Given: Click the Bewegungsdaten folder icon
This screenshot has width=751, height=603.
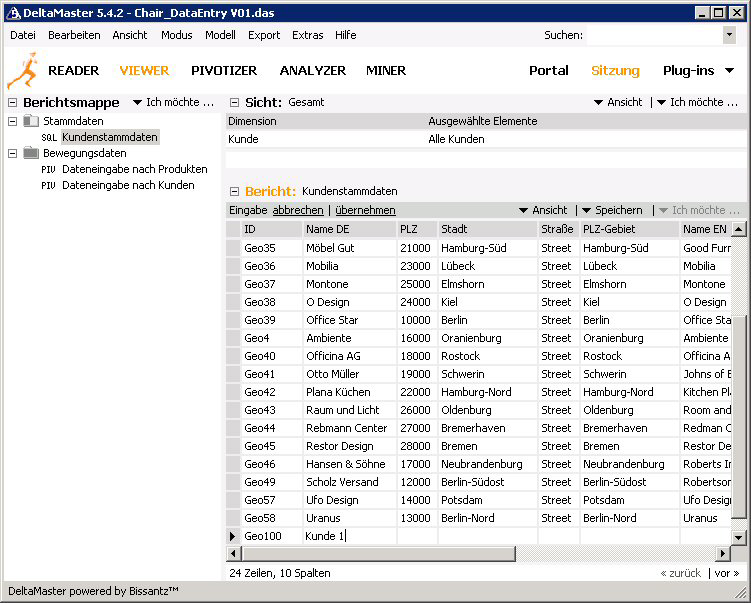Looking at the screenshot, I should click(x=31, y=153).
